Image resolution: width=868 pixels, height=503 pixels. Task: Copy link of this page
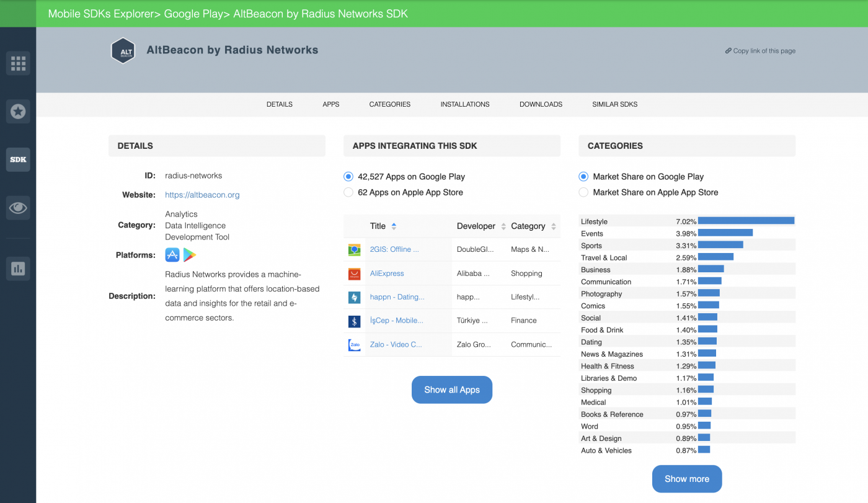(x=760, y=51)
